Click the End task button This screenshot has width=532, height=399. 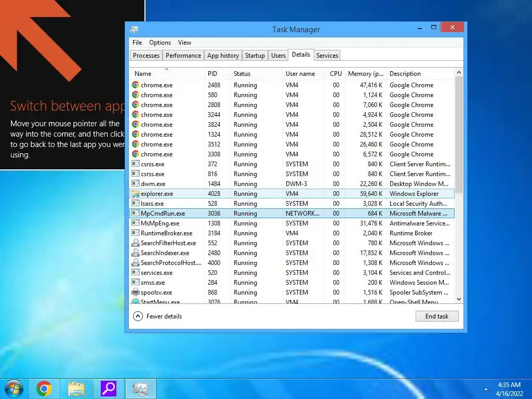436,316
